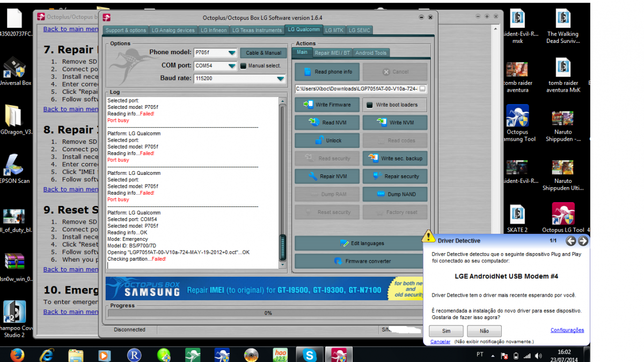Click 'Model ID: BS/P700/7D' log line
The image size is (644, 362).
(132, 246)
